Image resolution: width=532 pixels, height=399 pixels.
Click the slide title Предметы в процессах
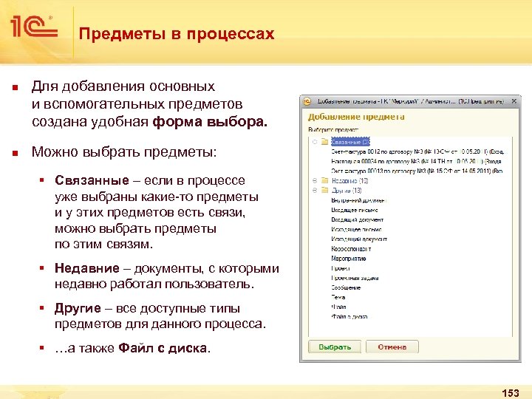coord(177,34)
